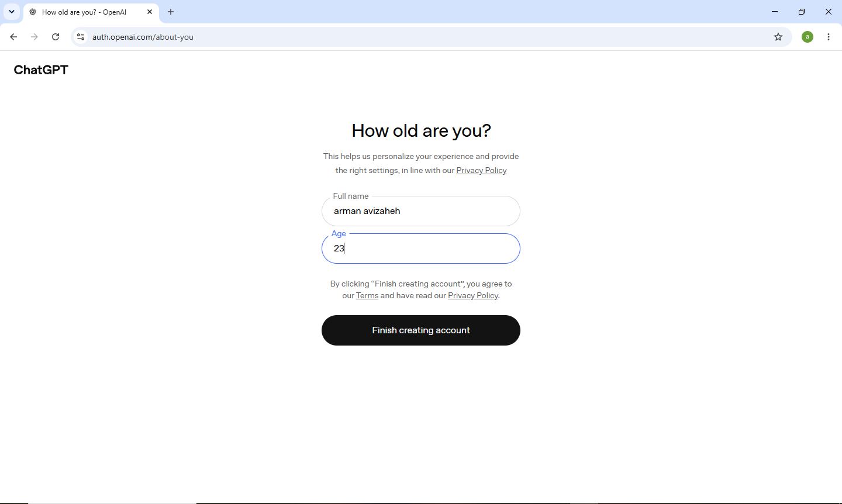Bookmark this tab with the star icon
The image size is (842, 504).
coord(778,37)
